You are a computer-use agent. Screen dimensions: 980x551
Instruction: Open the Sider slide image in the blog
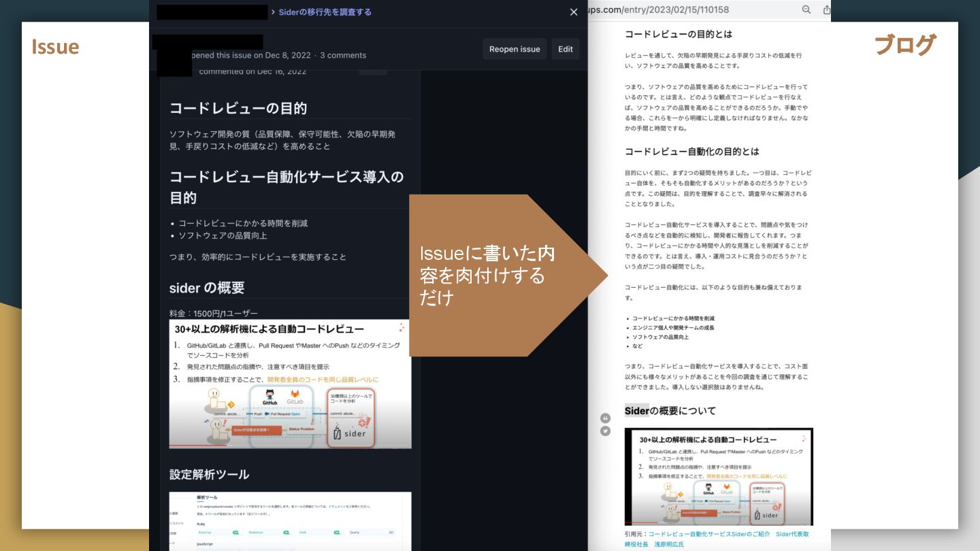tap(719, 477)
